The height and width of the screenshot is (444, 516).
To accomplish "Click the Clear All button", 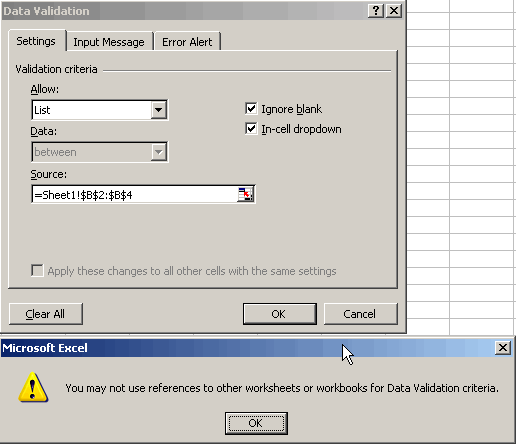I will [45, 314].
